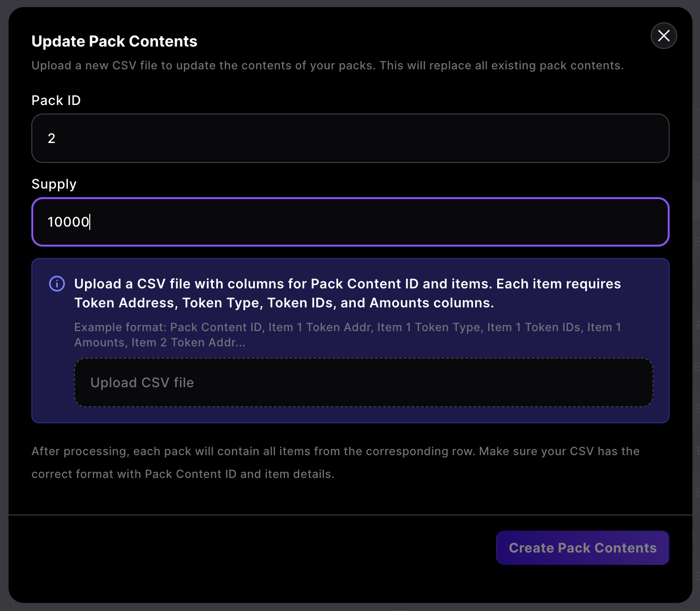Screen dimensions: 700x611
Task: Click the circled information symbol next to upload instructions
Action: tap(56, 284)
